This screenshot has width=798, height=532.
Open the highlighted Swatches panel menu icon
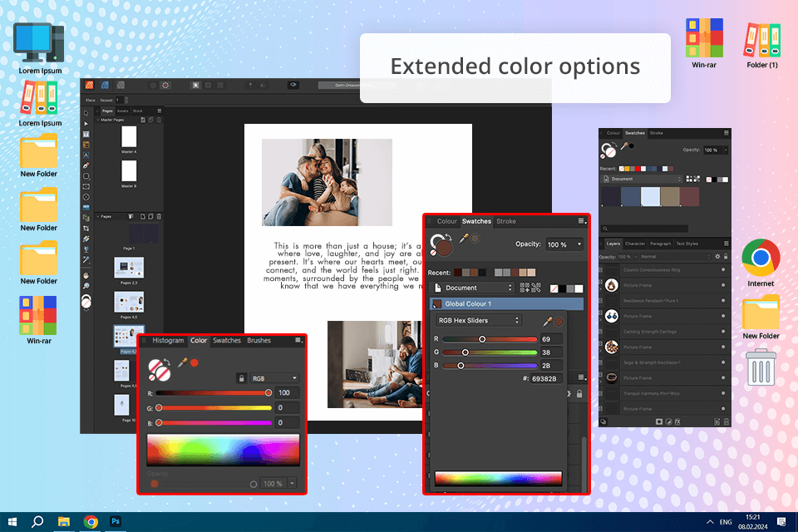[582, 221]
